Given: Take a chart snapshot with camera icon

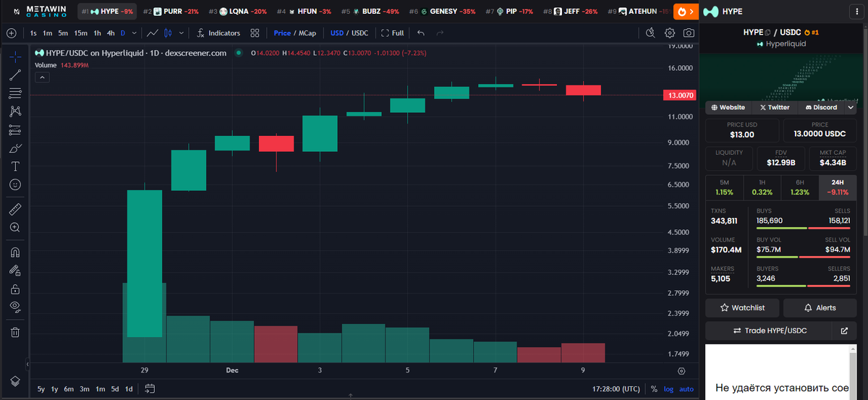Looking at the screenshot, I should [x=689, y=33].
